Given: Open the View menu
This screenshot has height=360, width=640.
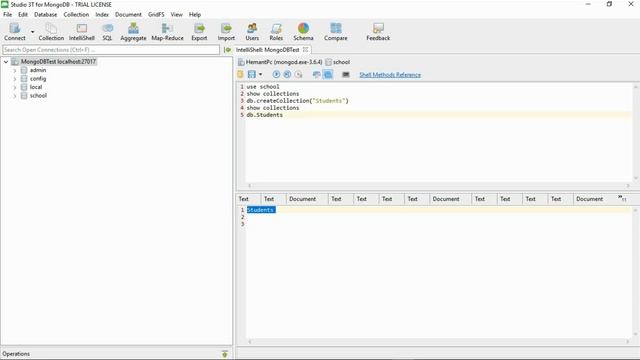Looking at the screenshot, I should [176, 14].
